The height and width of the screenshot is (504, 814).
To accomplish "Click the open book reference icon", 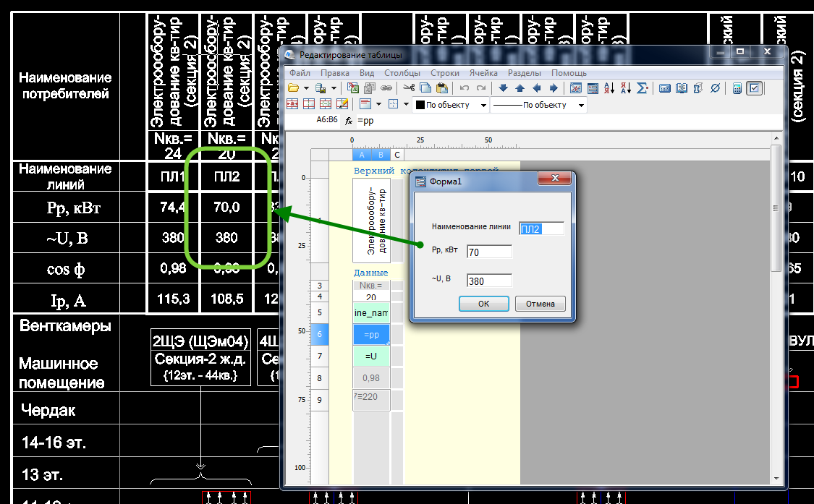I will coord(682,88).
